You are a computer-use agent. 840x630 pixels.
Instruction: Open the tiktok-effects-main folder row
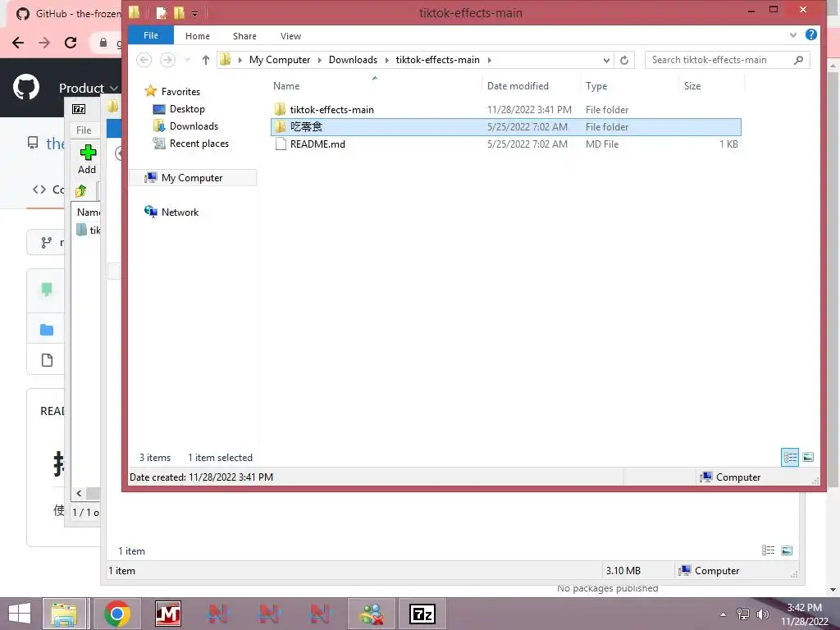point(505,110)
